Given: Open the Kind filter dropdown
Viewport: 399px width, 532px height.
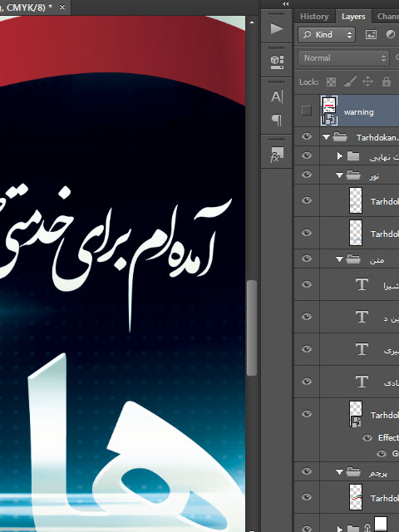Looking at the screenshot, I should [327, 35].
